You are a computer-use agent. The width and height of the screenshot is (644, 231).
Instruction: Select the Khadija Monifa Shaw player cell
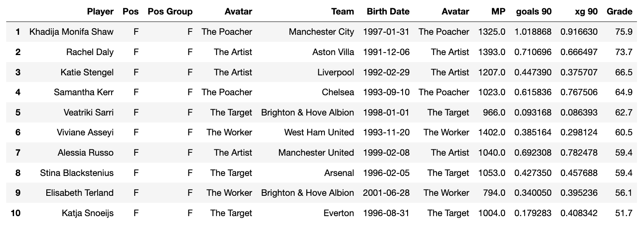coord(72,32)
